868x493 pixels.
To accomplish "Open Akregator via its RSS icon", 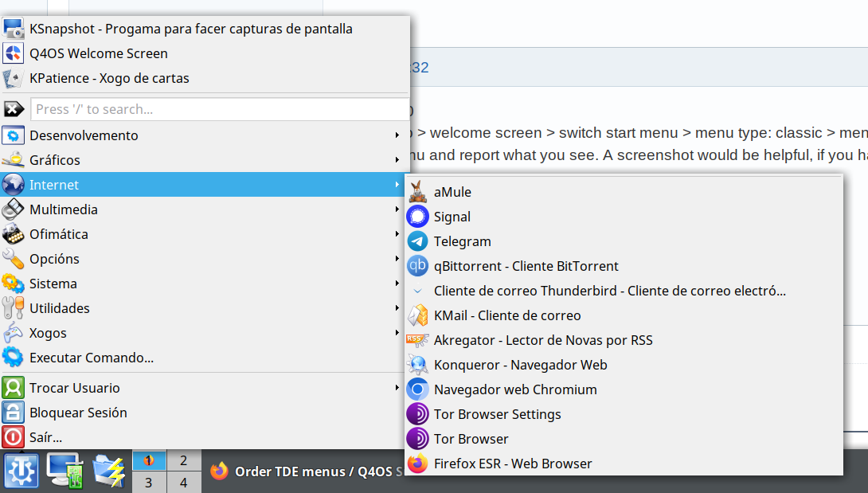I will pos(418,339).
